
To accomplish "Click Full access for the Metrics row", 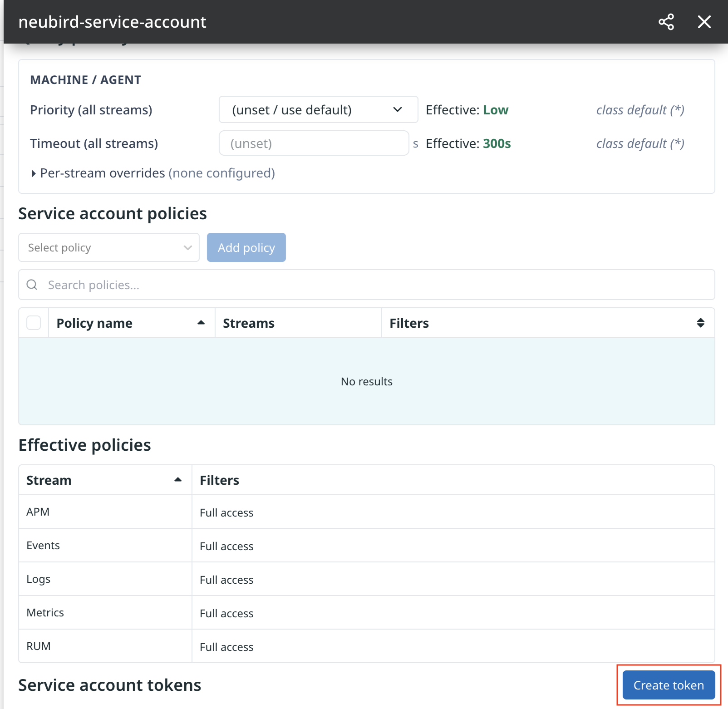I will (x=226, y=613).
